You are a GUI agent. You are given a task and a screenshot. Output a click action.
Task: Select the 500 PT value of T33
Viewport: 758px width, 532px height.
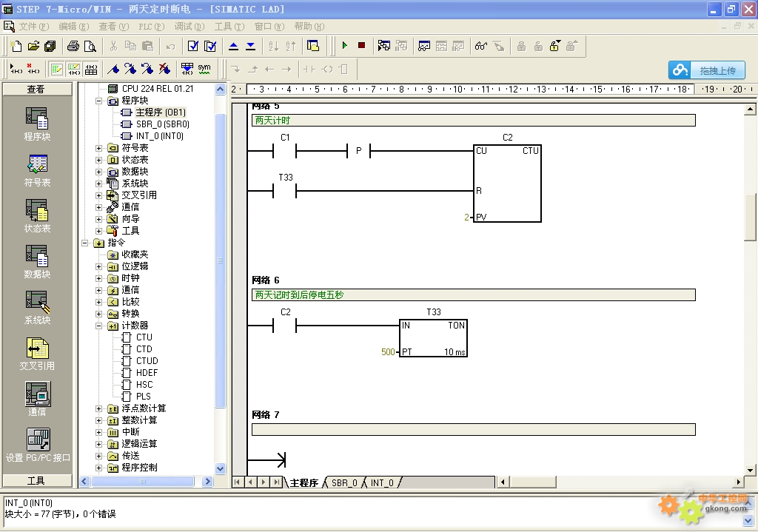(388, 352)
